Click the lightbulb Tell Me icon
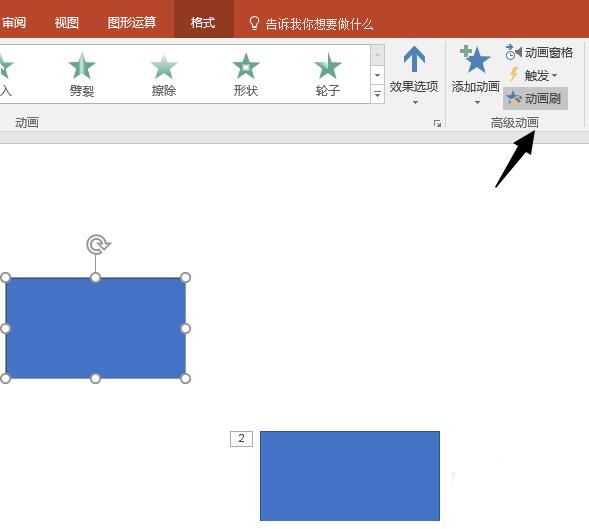Viewport: 589px width, 529px height. point(254,23)
